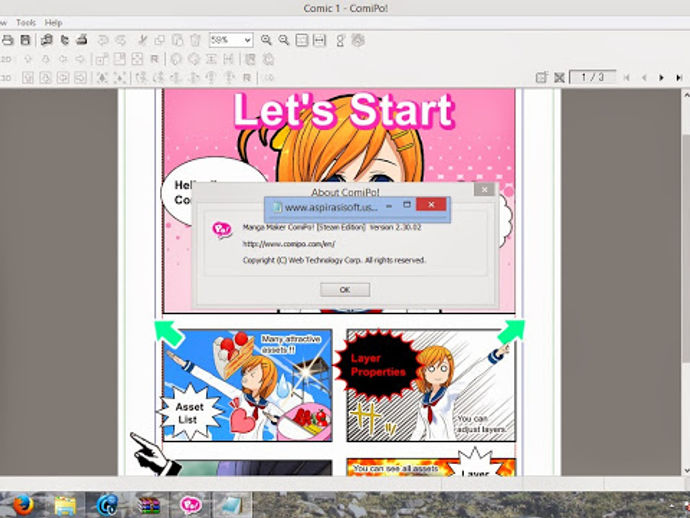
Task: Go to the previous page with the navigation arrow
Action: (x=644, y=78)
